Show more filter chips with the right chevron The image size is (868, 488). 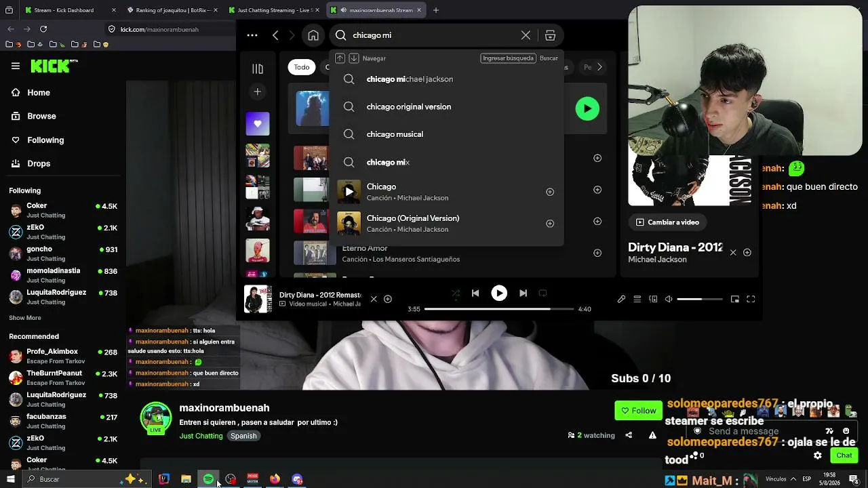[x=599, y=67]
